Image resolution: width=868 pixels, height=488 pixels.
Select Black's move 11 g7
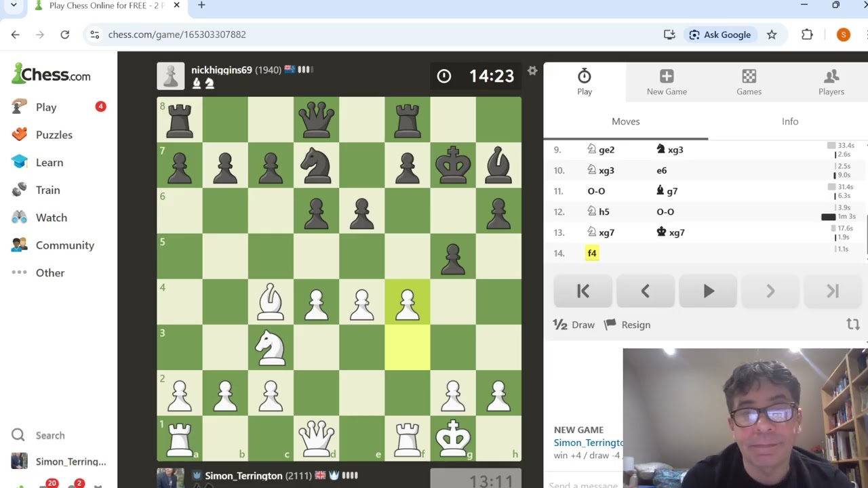coord(667,191)
